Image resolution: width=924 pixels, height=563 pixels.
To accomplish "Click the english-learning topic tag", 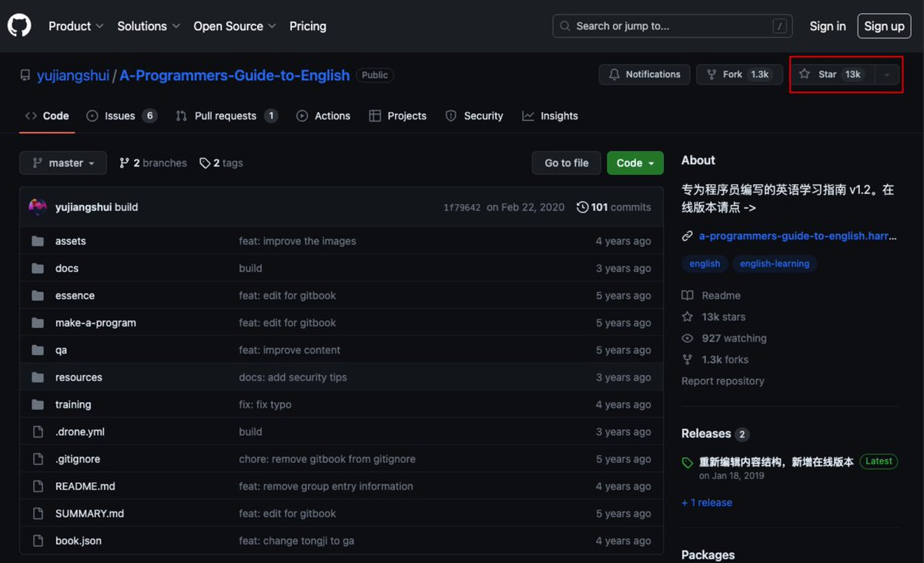I will coord(775,263).
